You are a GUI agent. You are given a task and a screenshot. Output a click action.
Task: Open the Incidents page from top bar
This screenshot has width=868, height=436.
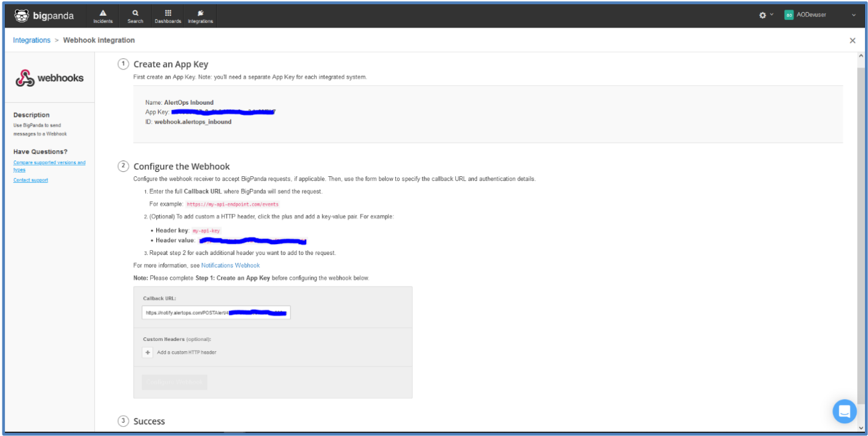coord(103,16)
